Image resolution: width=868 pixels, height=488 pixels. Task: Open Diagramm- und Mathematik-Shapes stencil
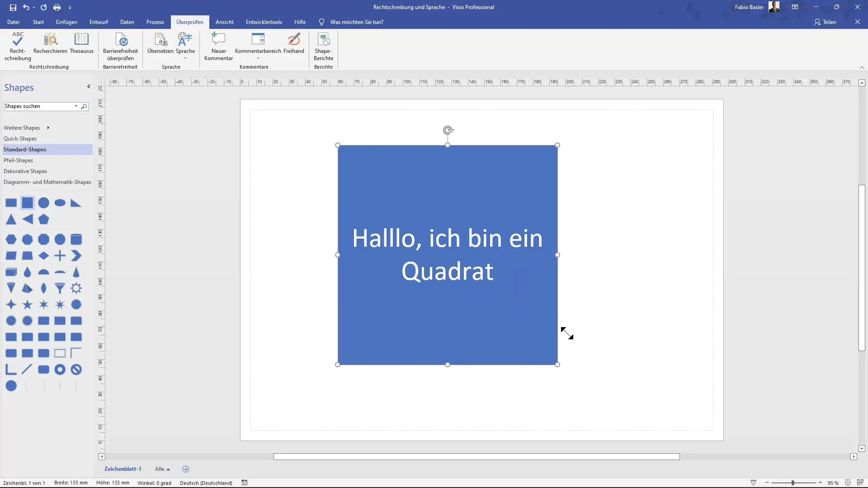coord(47,182)
